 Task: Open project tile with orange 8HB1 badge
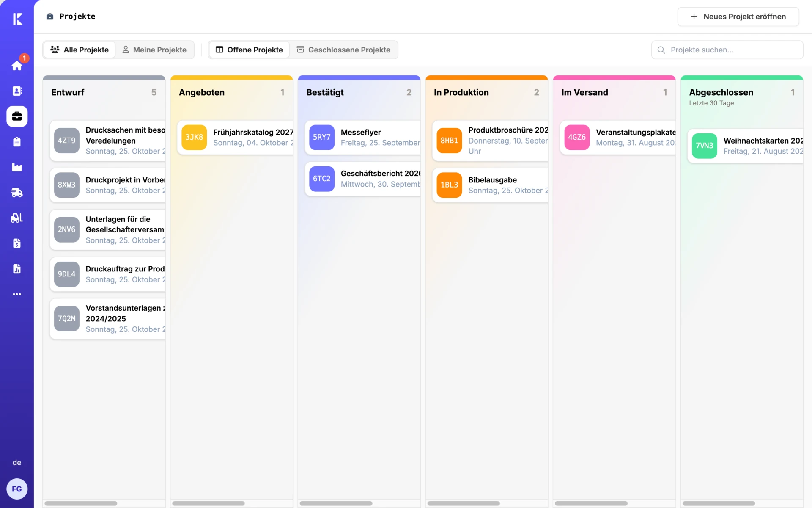pyautogui.click(x=490, y=141)
